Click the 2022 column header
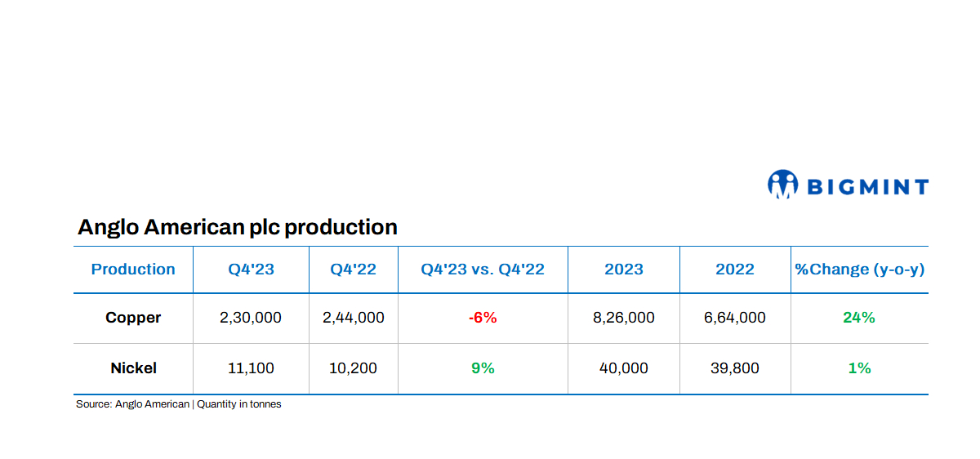980x459 pixels. pyautogui.click(x=735, y=270)
